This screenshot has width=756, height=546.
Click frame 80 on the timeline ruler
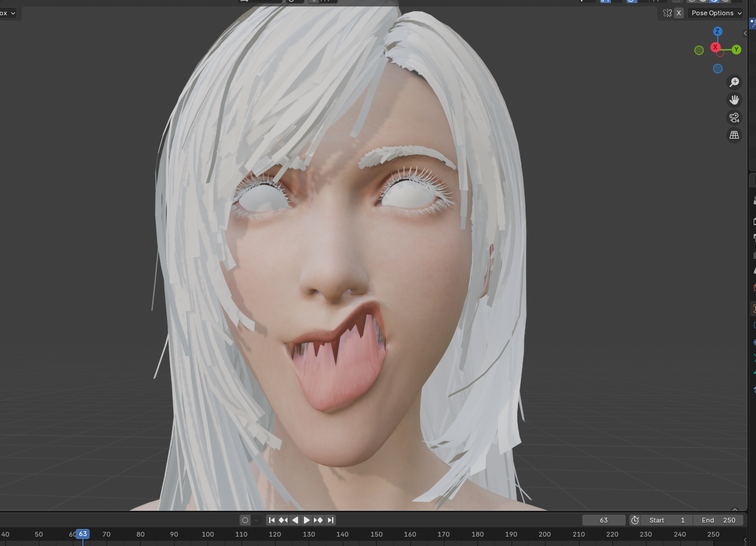click(x=141, y=534)
